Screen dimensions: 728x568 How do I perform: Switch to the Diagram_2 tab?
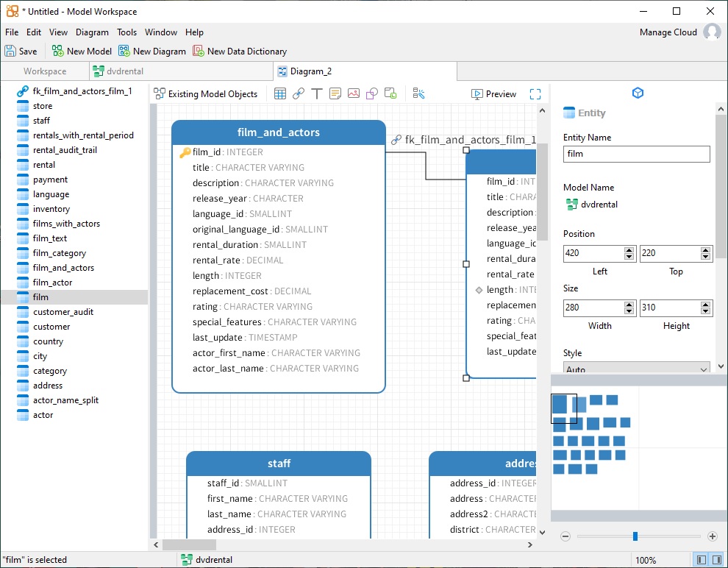click(365, 71)
